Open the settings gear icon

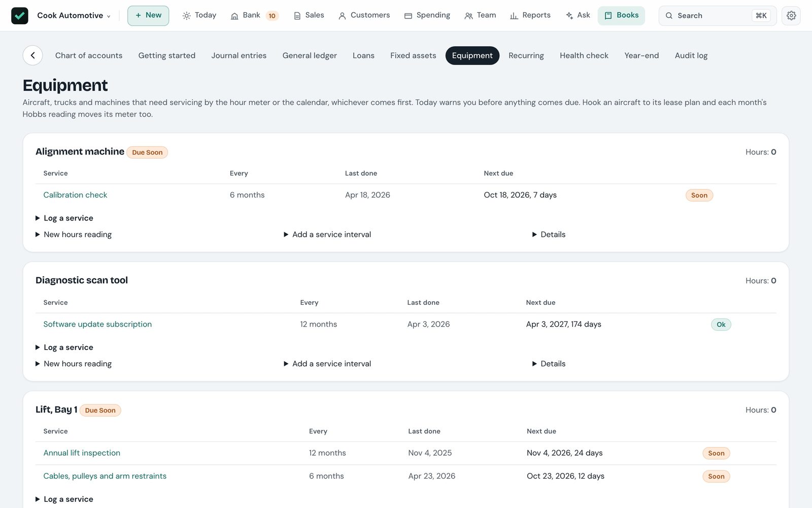(791, 16)
